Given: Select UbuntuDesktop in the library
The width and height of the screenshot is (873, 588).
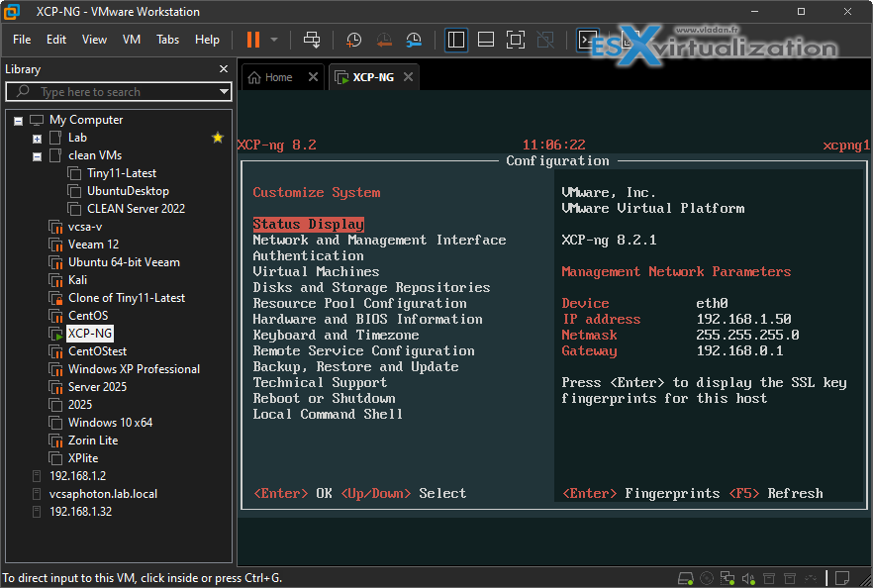Looking at the screenshot, I should tap(128, 191).
